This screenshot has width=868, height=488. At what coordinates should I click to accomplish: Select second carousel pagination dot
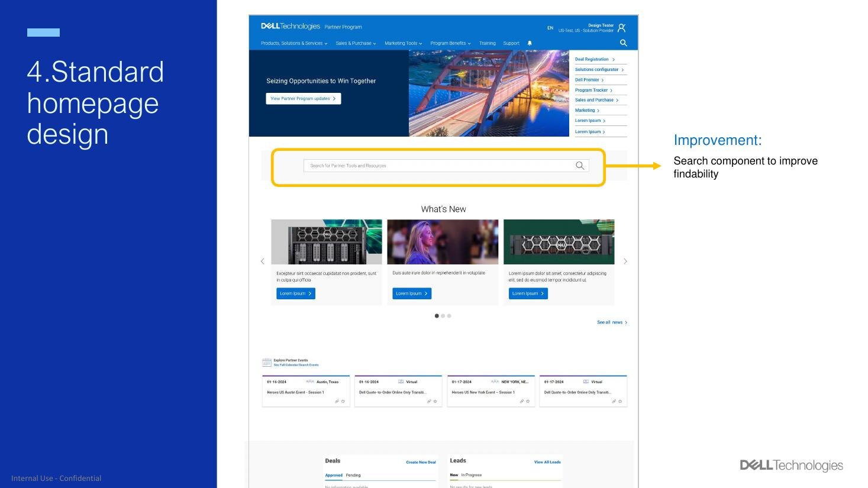click(x=443, y=316)
